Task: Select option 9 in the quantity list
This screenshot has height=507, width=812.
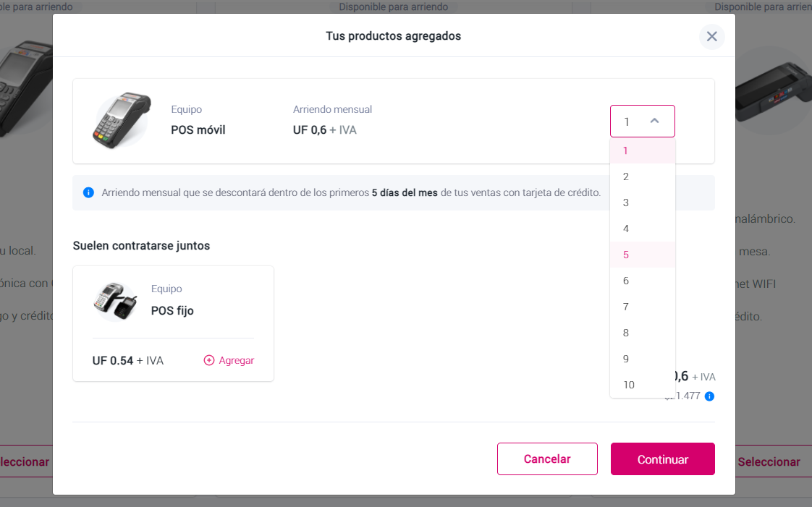Action: pos(643,359)
